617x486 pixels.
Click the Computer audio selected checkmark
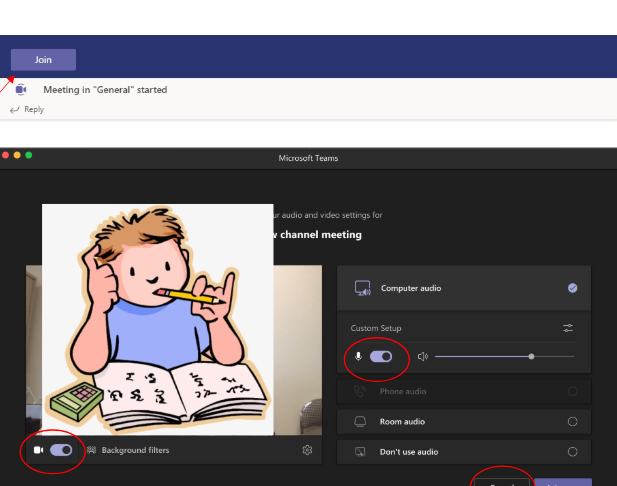573,288
